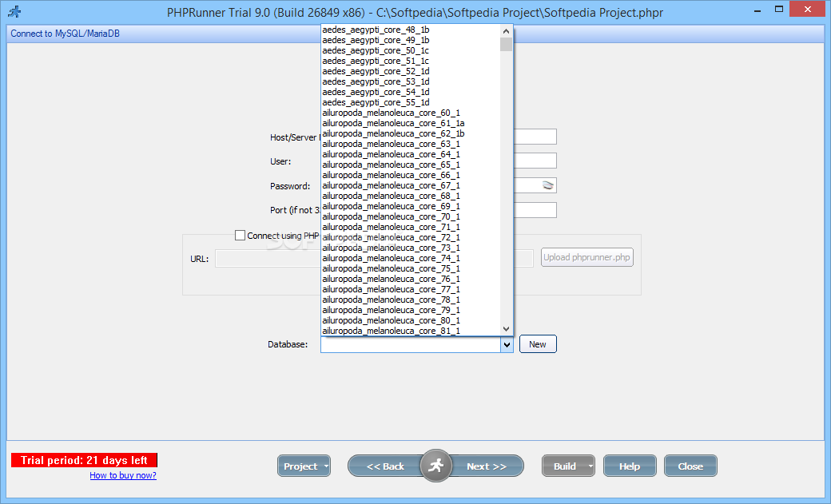Select ailuropoda_melanoleuca_core_68_1
The image size is (831, 504).
(410, 196)
